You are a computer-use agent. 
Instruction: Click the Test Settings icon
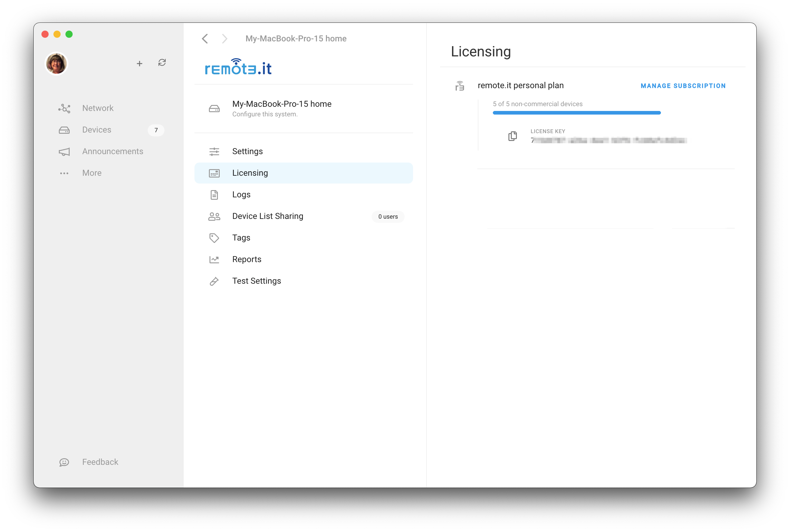pyautogui.click(x=214, y=281)
